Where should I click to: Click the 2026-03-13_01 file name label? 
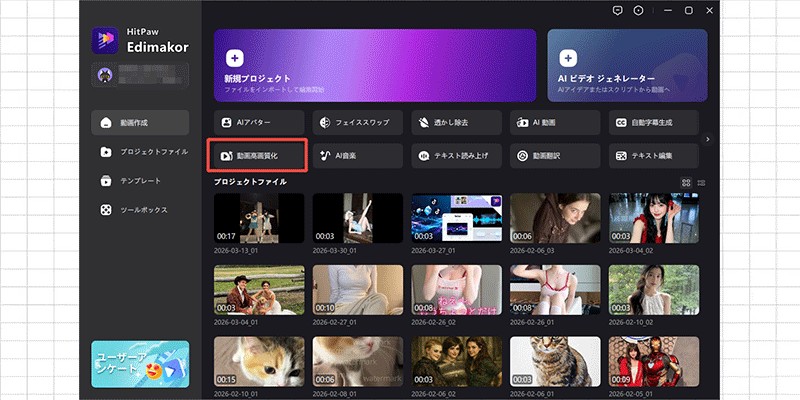(236, 251)
